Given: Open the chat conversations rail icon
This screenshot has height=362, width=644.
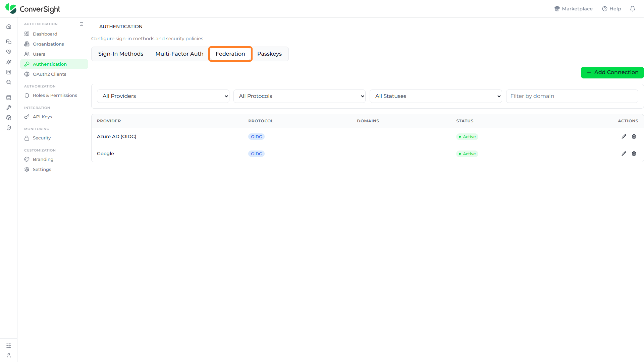Looking at the screenshot, I should point(9,42).
